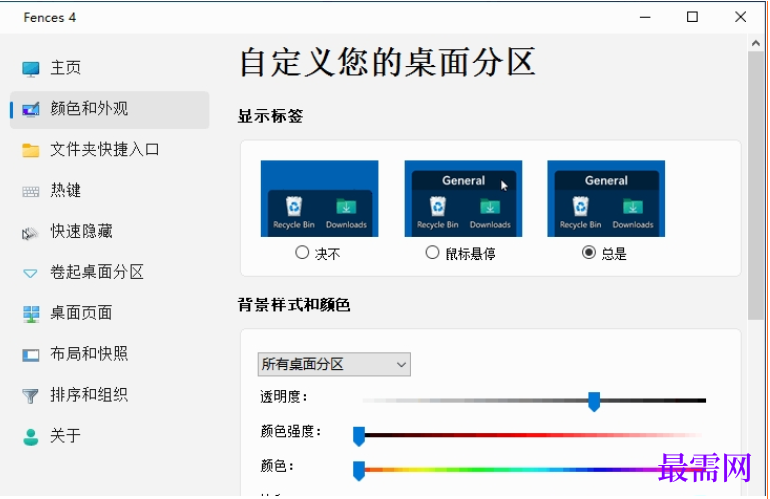Click the 颜色 hue slider handle
Viewport: 770px width, 499px height.
coord(359,471)
